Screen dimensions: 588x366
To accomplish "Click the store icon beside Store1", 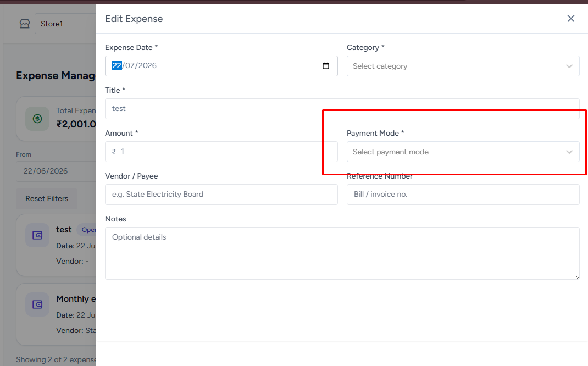I will (x=25, y=24).
